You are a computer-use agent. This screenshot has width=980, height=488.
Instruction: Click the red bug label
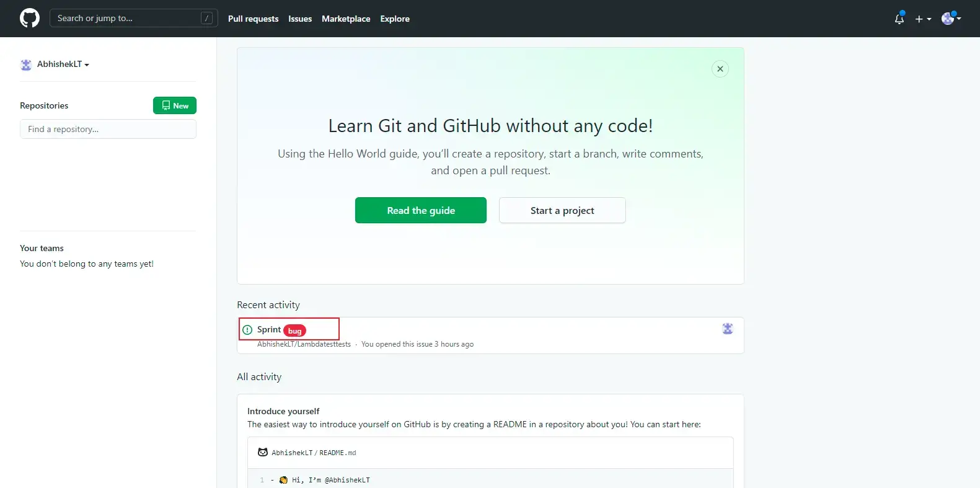pos(294,331)
